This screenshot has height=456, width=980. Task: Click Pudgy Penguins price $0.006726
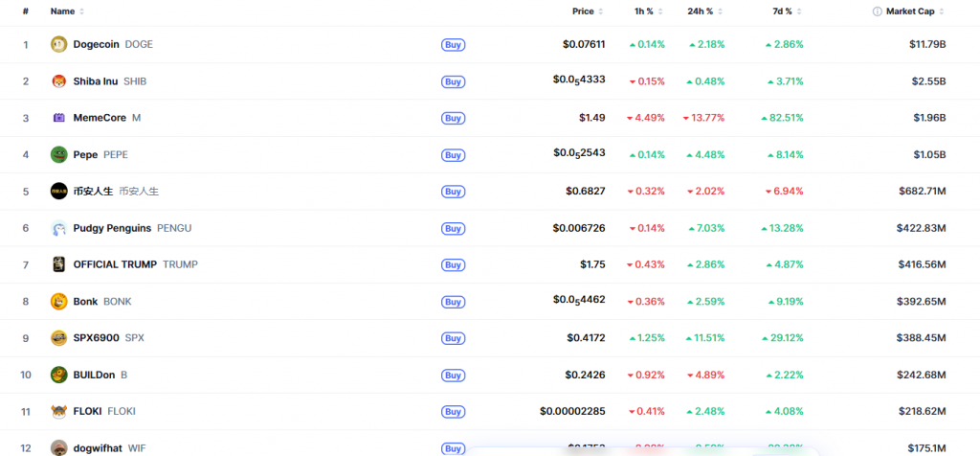[x=579, y=228]
